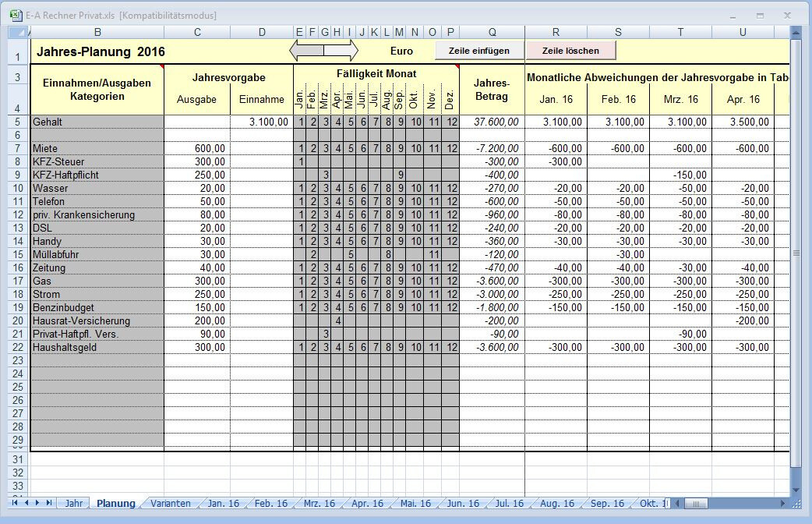The height and width of the screenshot is (524, 812).
Task: Switch to the Varianten sheet tab
Action: 171,503
